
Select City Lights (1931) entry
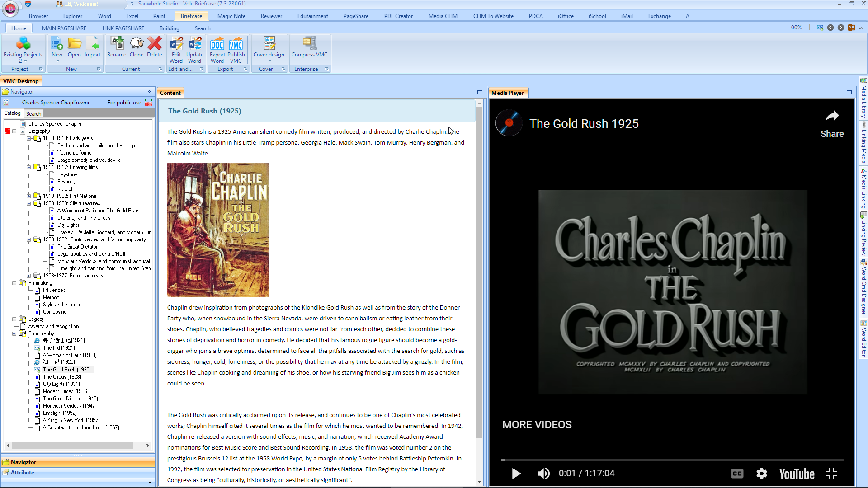pos(61,384)
